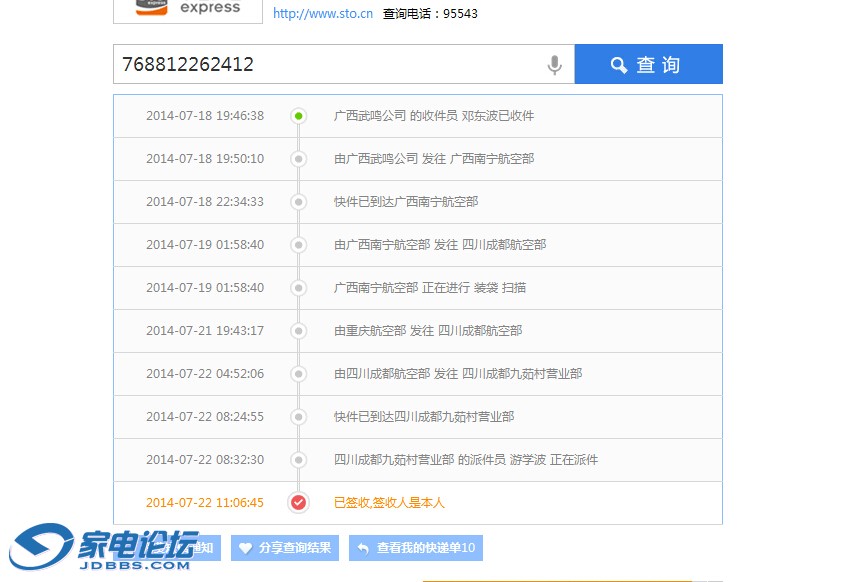This screenshot has width=841, height=582.
Task: Click the 家电论坛 JDBBS watermark logo
Action: click(x=104, y=548)
